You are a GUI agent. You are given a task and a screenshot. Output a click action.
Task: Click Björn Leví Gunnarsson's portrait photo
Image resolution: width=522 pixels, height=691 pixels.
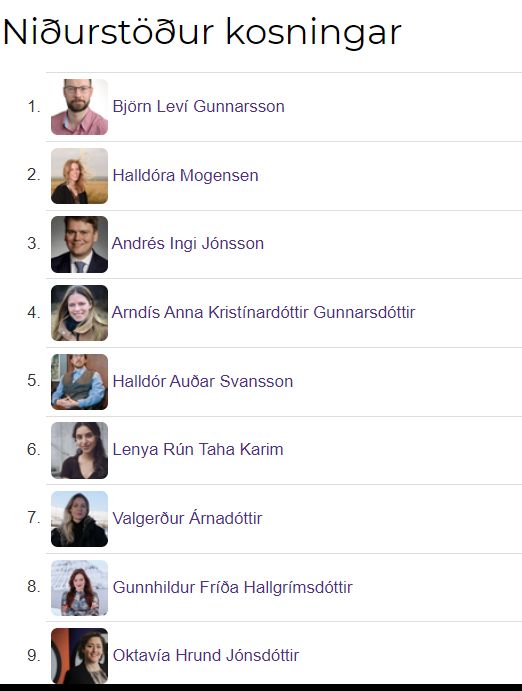pyautogui.click(x=79, y=107)
